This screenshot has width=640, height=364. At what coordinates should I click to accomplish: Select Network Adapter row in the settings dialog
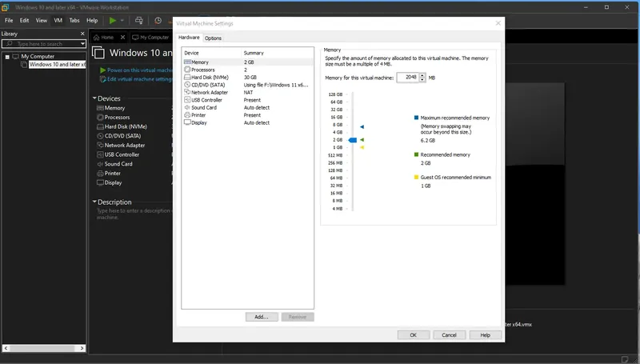pyautogui.click(x=248, y=93)
